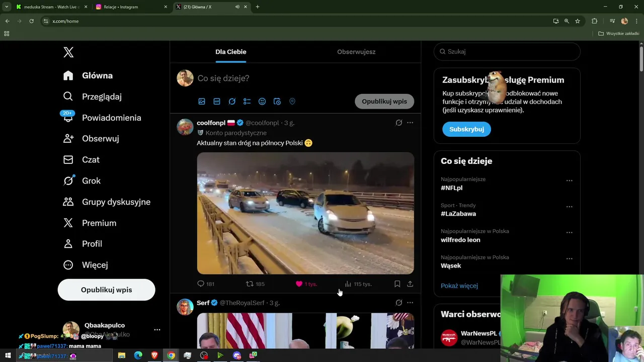Image resolution: width=644 pixels, height=362 pixels.
Task: Click the blue Subskrybuj button
Action: point(466,129)
